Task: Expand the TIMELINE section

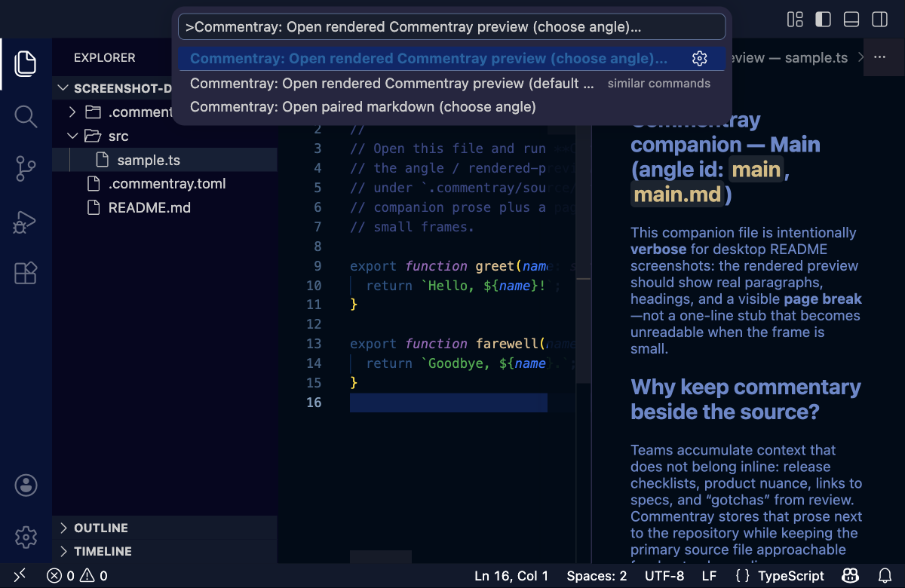Action: 165,551
